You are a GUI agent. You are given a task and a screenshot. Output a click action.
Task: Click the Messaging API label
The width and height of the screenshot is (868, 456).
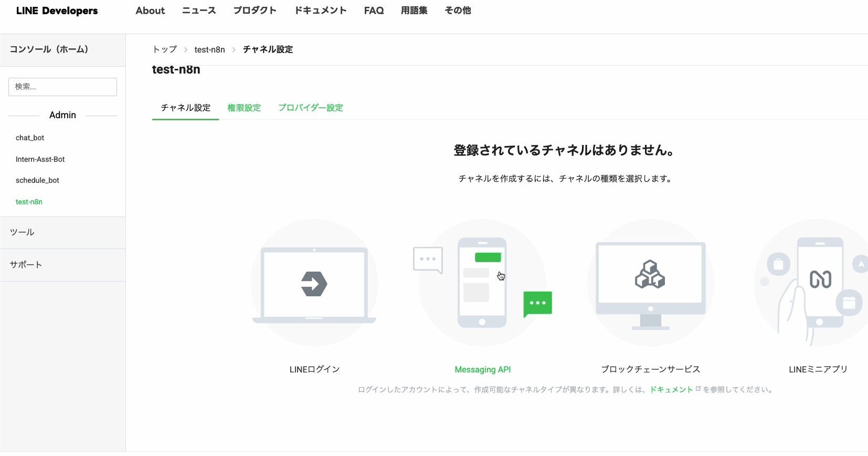[x=482, y=369]
